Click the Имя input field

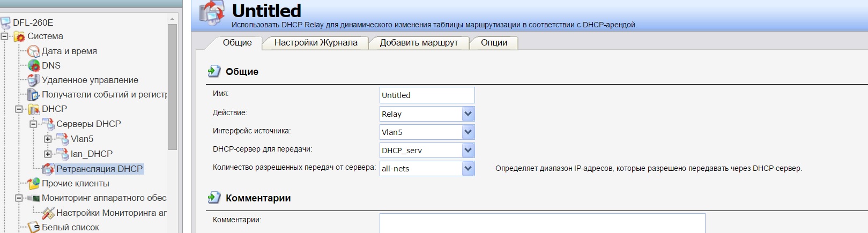point(427,95)
